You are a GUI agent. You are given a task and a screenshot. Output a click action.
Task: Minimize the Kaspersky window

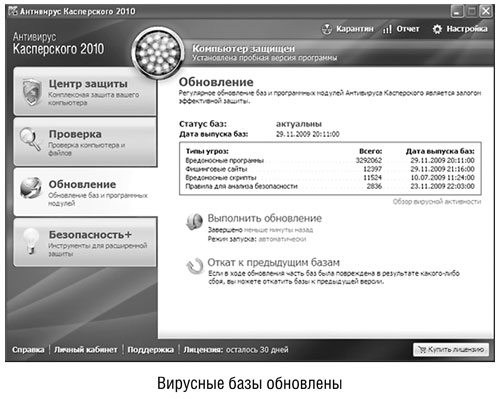(457, 12)
